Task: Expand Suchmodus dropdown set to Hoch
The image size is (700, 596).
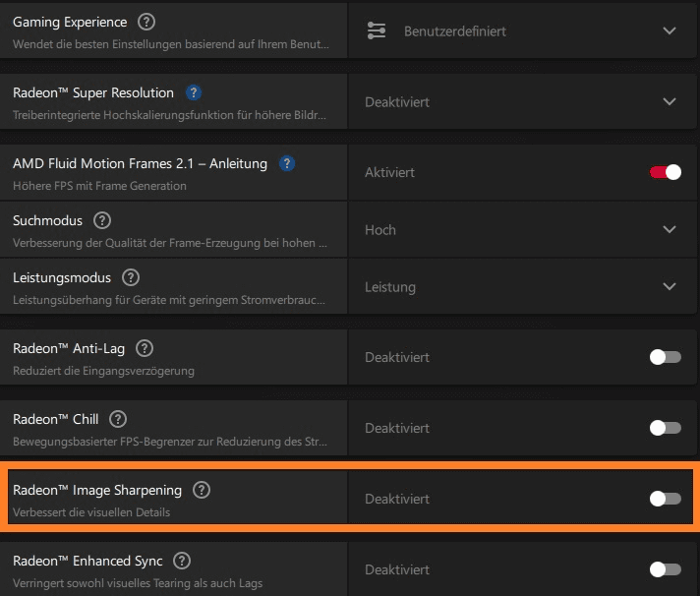Action: (x=670, y=229)
